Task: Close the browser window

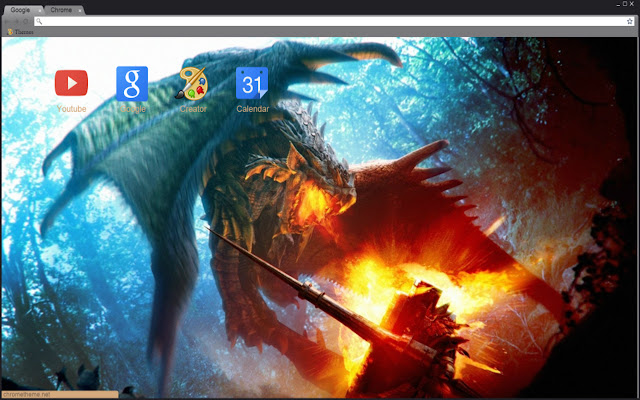Action: coord(632,4)
